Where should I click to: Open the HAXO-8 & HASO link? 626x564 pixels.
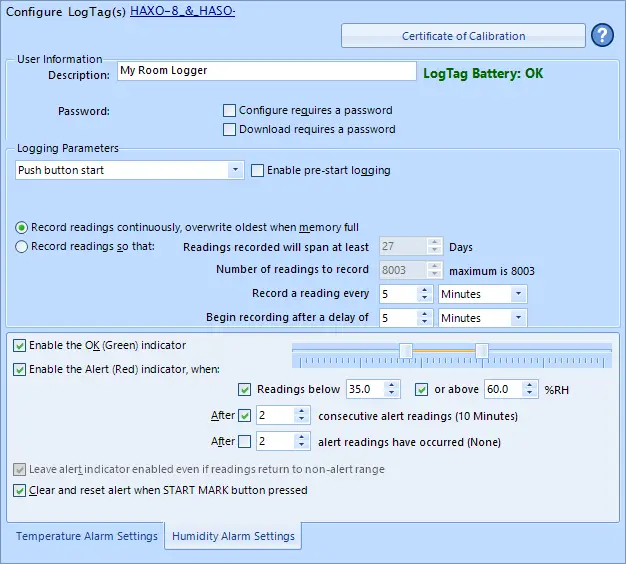[x=182, y=11]
